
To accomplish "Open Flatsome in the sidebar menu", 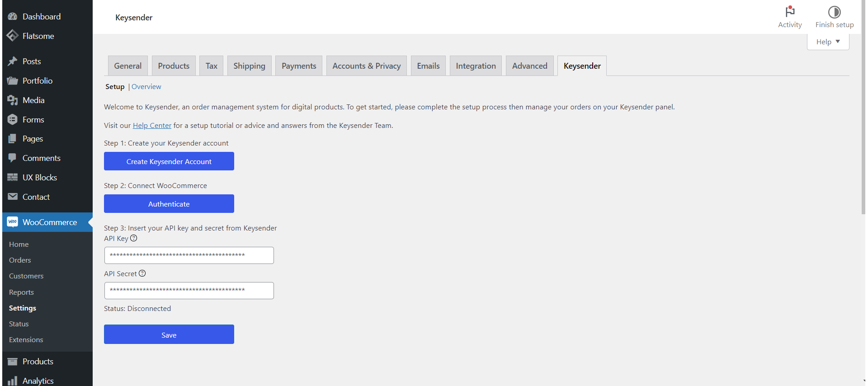I will click(x=38, y=36).
